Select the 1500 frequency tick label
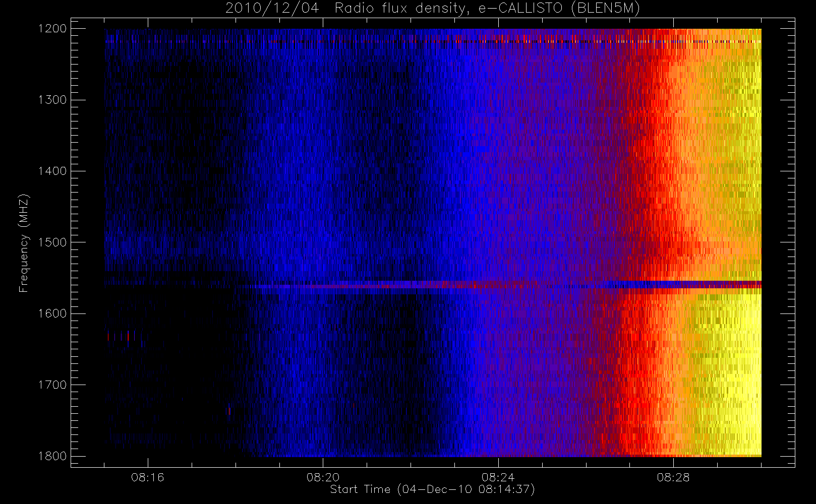Screen dimensions: 816x504 click(x=52, y=242)
